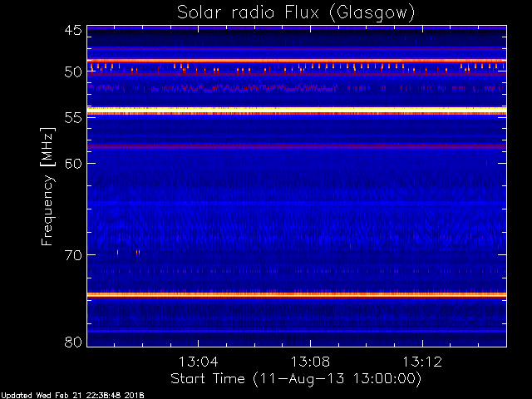This screenshot has width=532, height=399.
Task: Click the 45 MHz frequency tick label
Action: tap(72, 30)
